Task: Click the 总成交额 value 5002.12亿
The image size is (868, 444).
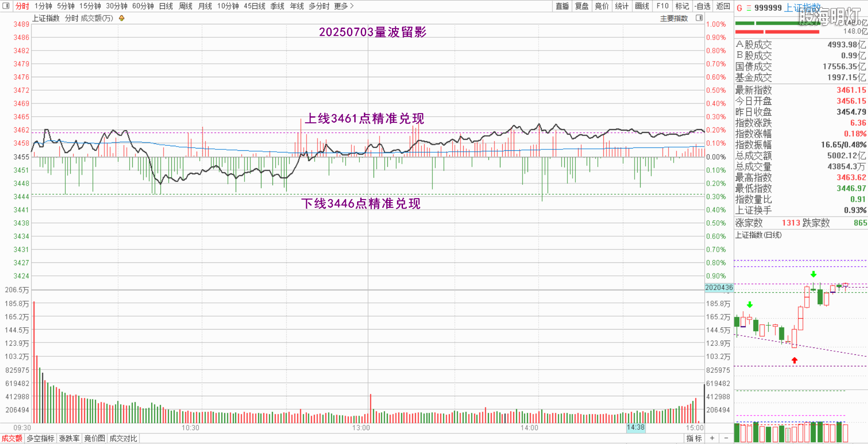Action: pos(846,156)
